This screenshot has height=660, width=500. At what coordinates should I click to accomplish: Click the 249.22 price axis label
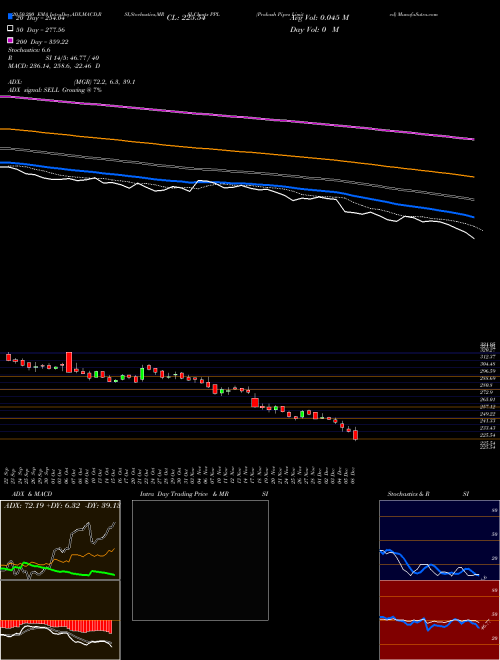[488, 414]
